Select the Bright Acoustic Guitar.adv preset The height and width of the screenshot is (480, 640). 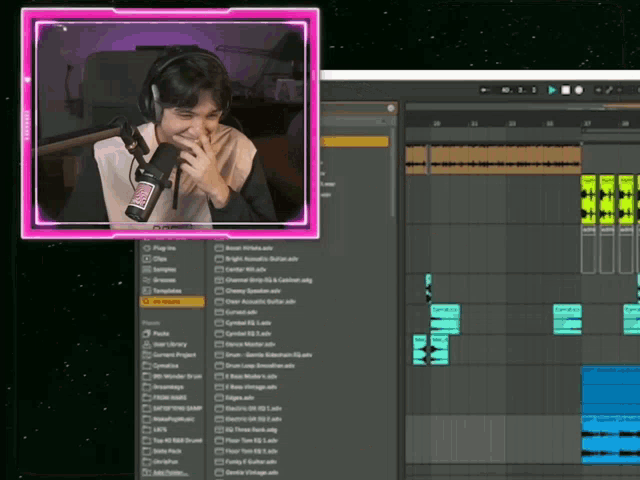[x=257, y=259]
